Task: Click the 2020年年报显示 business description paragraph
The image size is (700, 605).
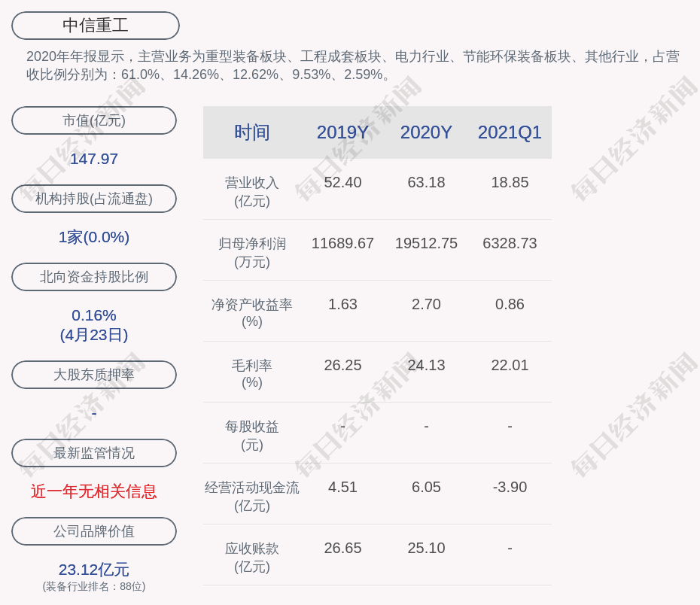Action: (353, 65)
